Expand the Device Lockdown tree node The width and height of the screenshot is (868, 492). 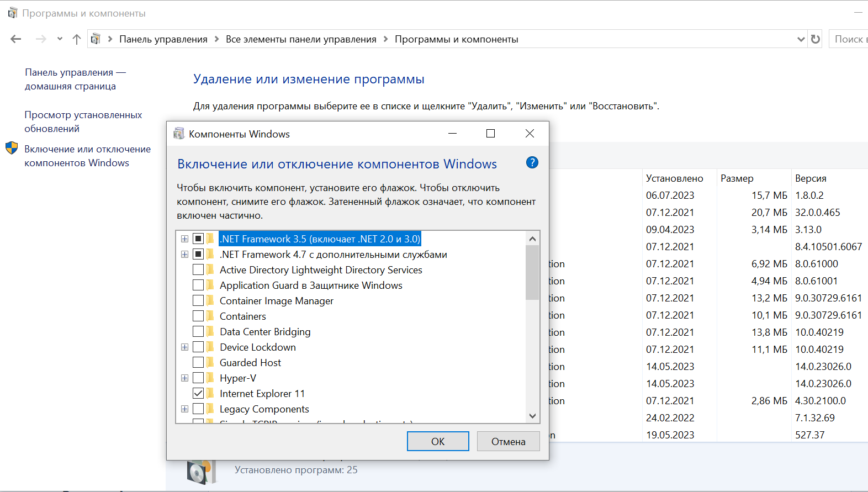coord(184,347)
